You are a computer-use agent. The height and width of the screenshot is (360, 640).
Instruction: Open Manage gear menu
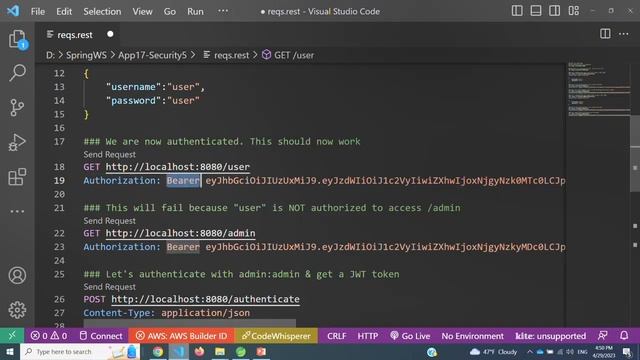point(17,310)
